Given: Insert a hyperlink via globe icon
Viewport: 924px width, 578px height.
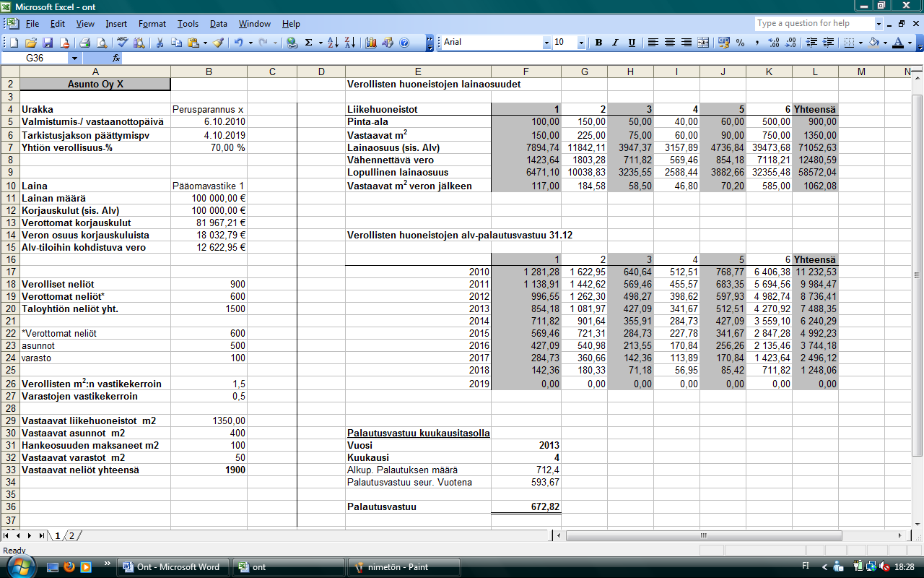Looking at the screenshot, I should point(292,43).
